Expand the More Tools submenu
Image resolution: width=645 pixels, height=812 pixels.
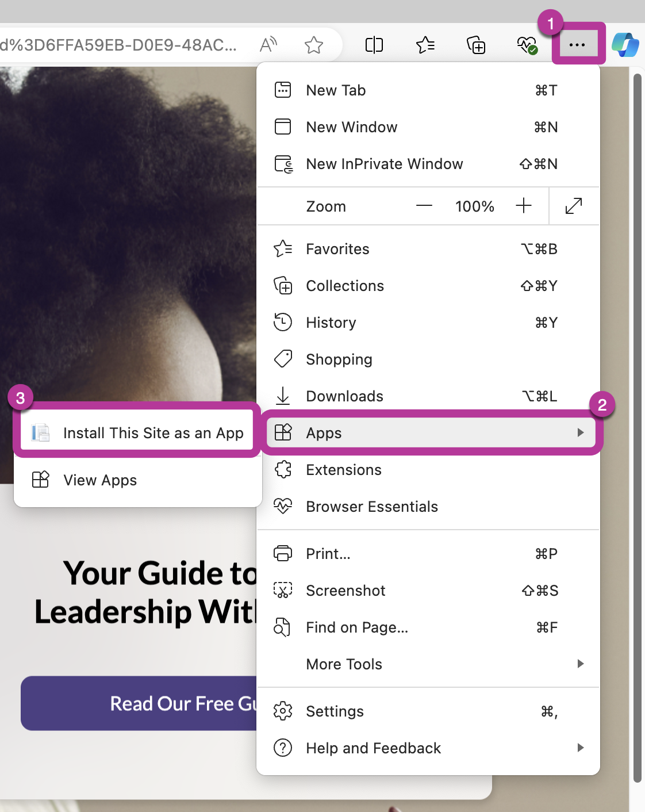[428, 664]
